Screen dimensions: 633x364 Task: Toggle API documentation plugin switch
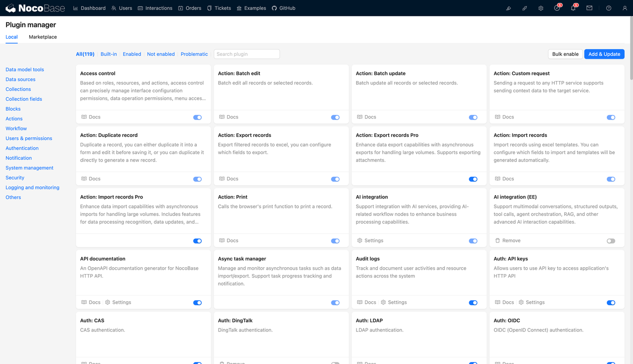pos(197,303)
